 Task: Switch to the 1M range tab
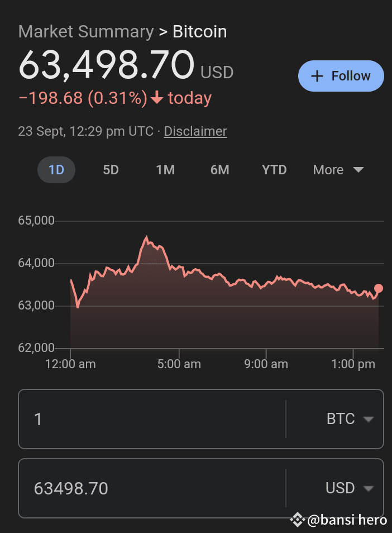(x=165, y=170)
